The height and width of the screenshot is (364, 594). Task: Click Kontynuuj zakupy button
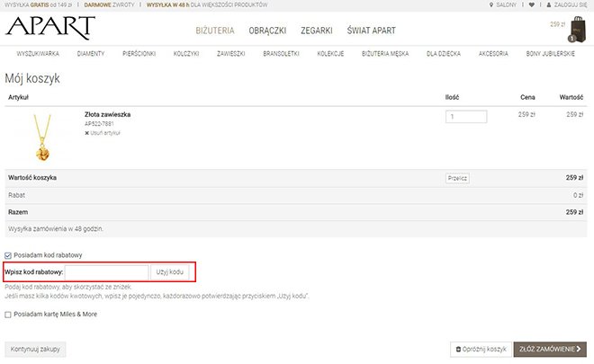point(35,350)
